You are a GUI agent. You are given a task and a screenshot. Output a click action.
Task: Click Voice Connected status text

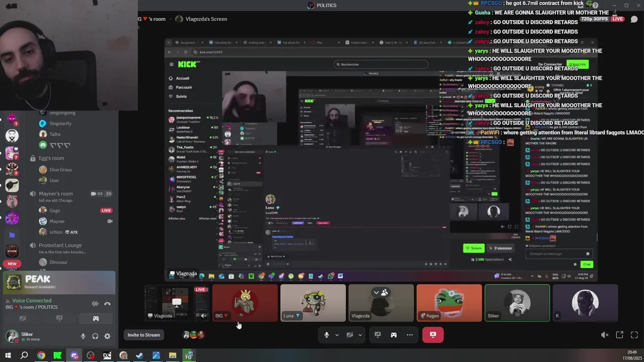coord(32,301)
